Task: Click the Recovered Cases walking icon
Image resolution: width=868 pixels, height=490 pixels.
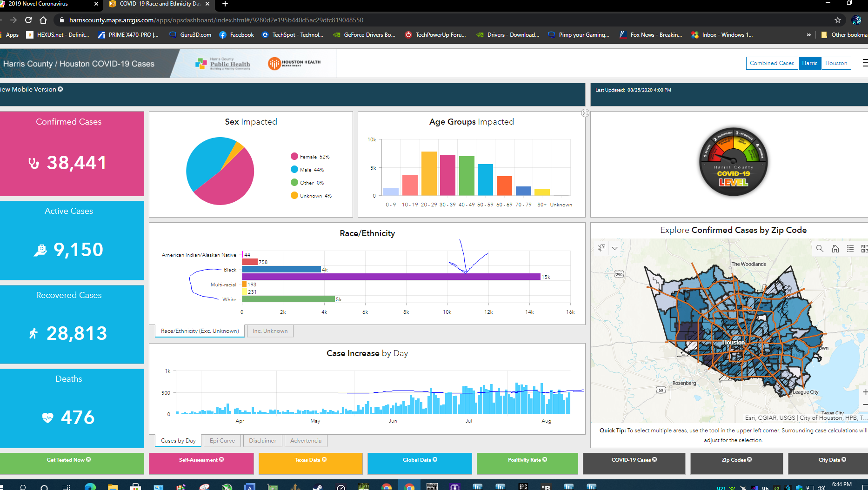Action: tap(33, 333)
